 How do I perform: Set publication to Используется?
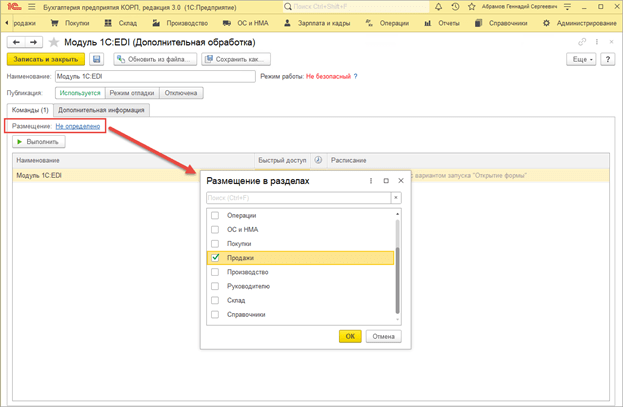80,93
